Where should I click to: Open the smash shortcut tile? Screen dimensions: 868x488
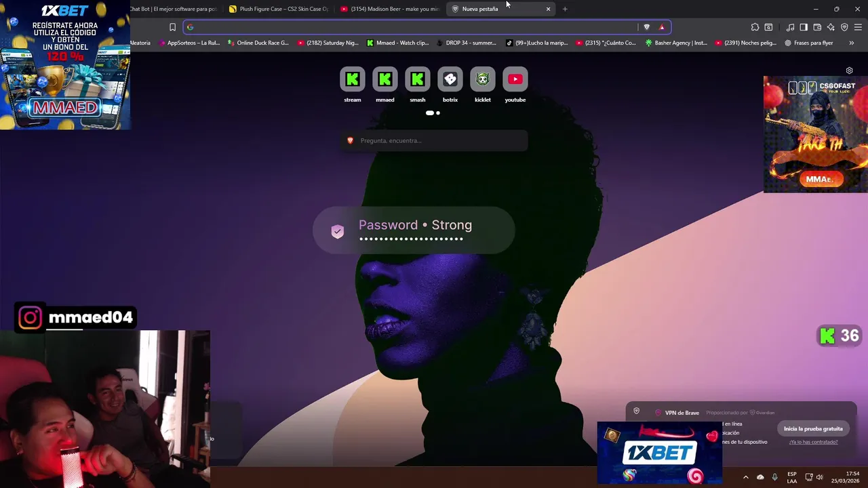[x=417, y=79]
